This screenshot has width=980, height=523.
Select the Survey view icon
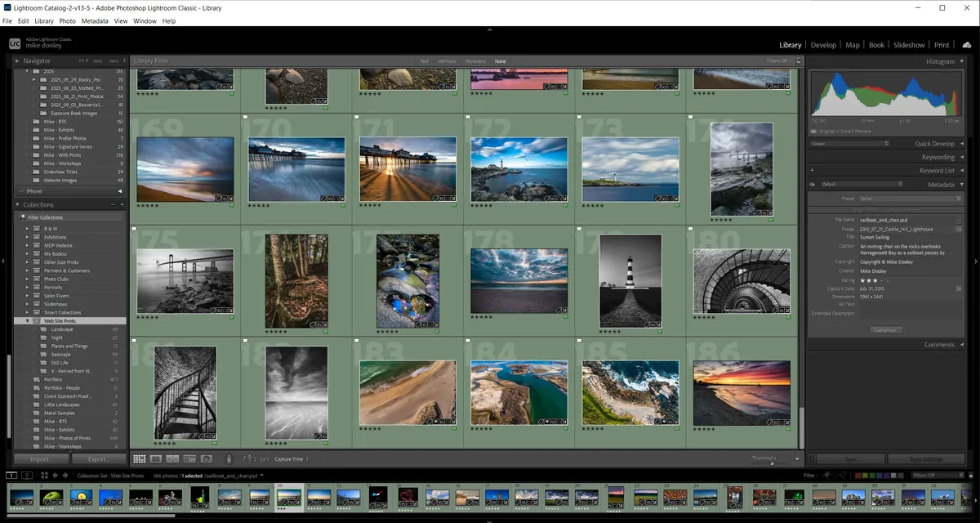[x=189, y=458]
